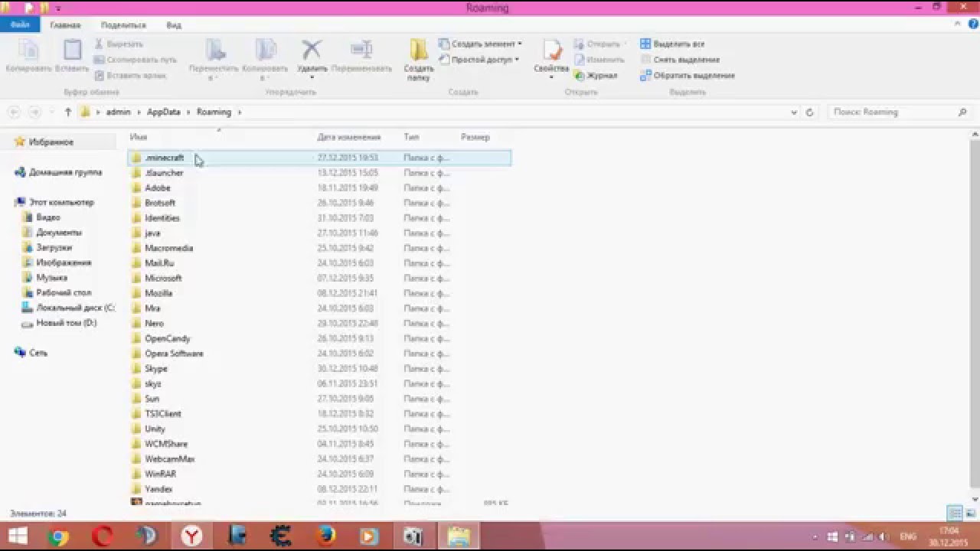Expand the chevron after Roaming

[x=240, y=112]
